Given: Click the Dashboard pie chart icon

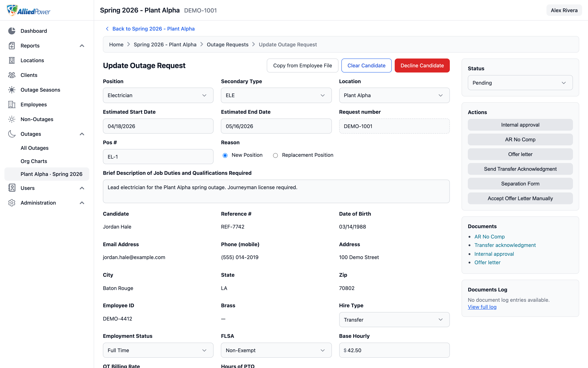Looking at the screenshot, I should (x=12, y=31).
